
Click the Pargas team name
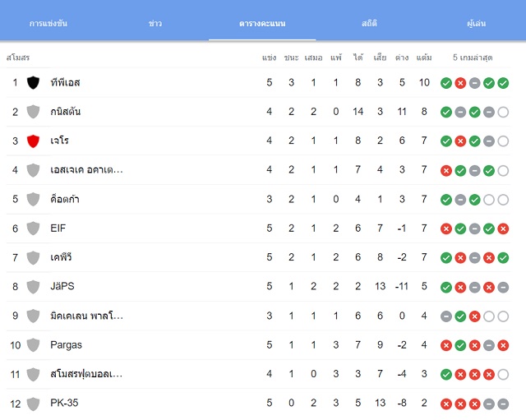[66, 345]
